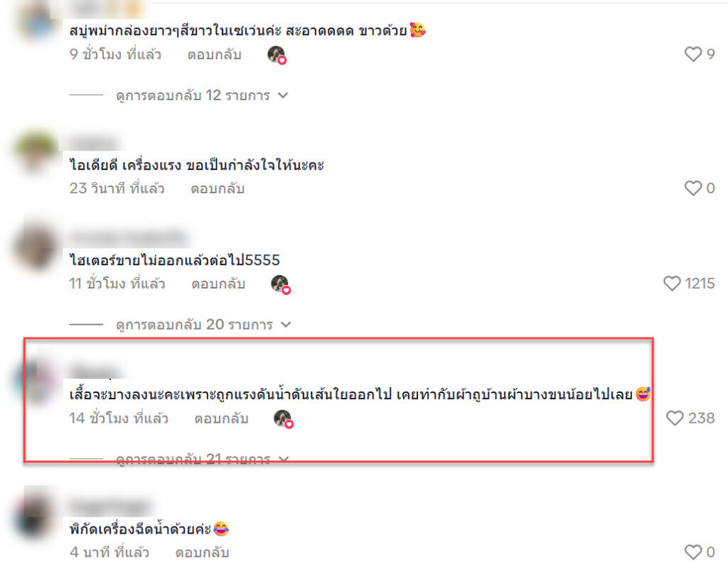
Task: Like the comment with 1215 likes
Action: click(672, 283)
